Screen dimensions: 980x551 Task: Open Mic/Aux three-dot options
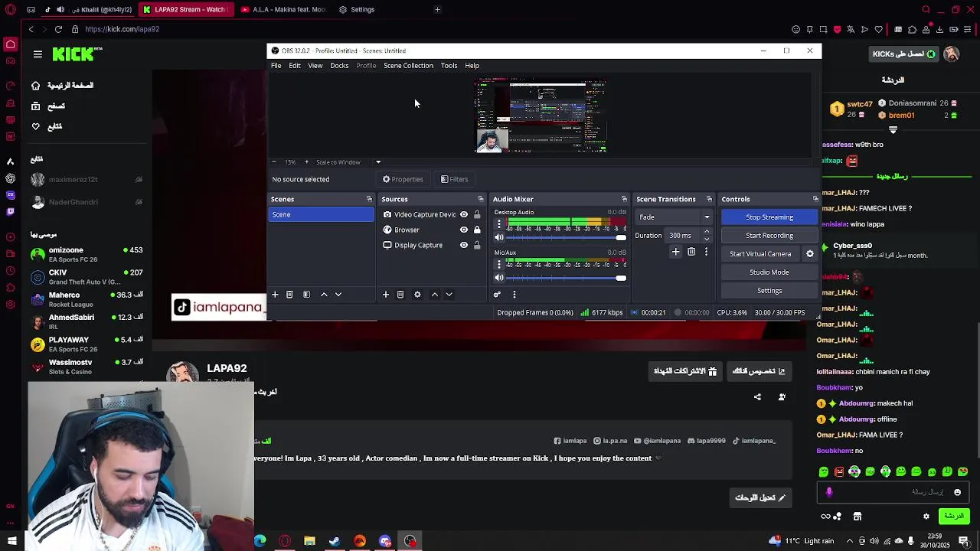coord(499,264)
